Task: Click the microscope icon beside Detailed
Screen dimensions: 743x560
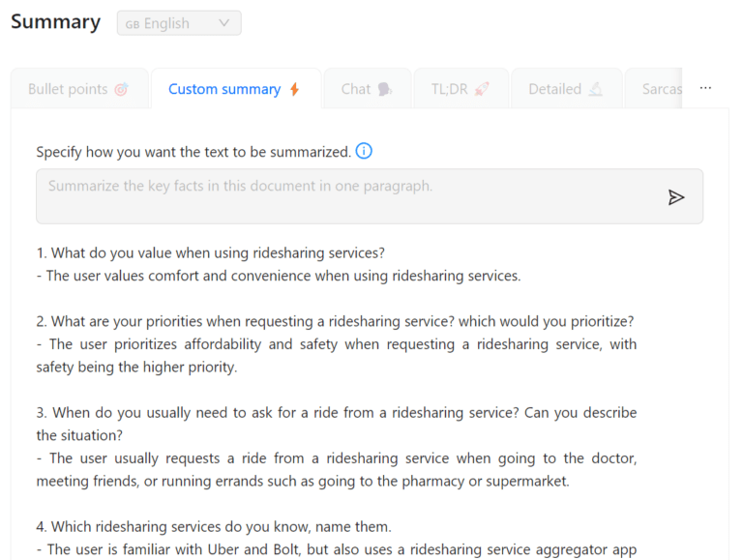Action: tap(596, 89)
